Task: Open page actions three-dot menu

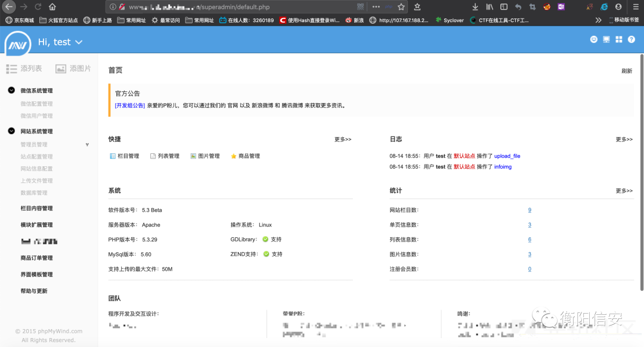Action: [376, 7]
